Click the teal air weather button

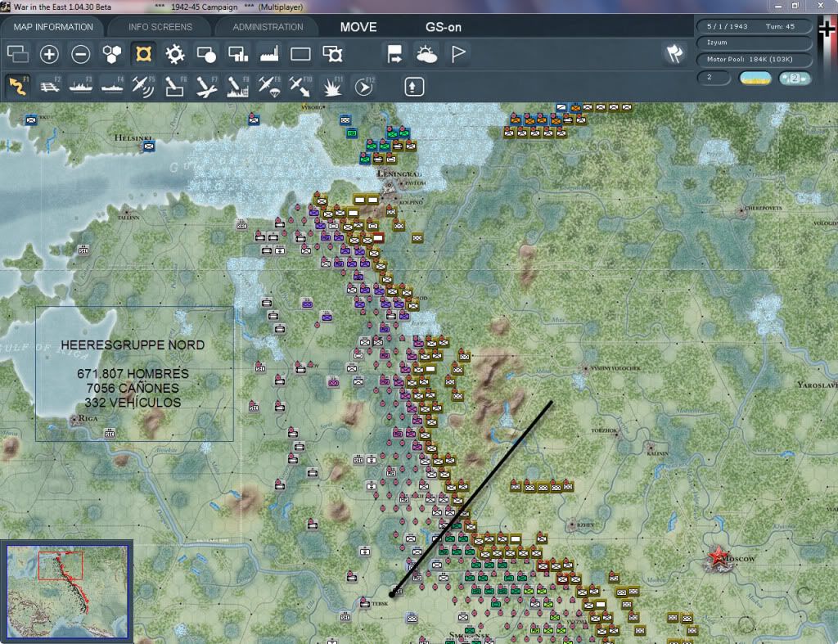[x=795, y=78]
